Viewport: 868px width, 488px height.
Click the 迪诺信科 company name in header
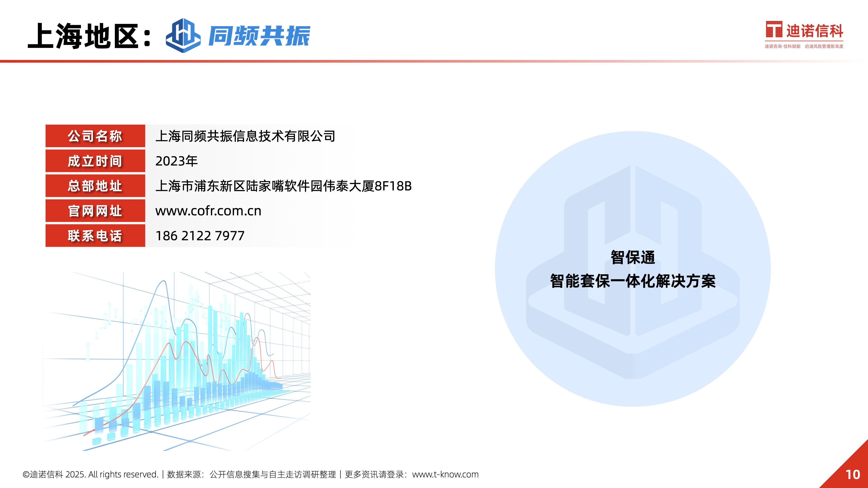pos(815,31)
